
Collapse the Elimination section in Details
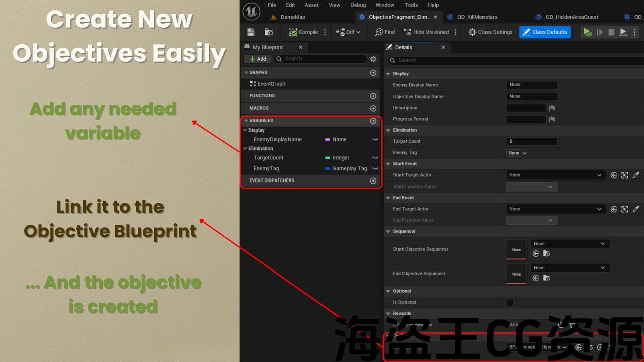(388, 130)
